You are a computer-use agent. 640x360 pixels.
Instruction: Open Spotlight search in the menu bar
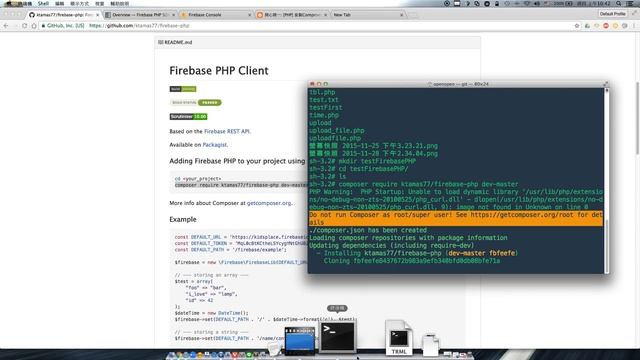click(619, 4)
